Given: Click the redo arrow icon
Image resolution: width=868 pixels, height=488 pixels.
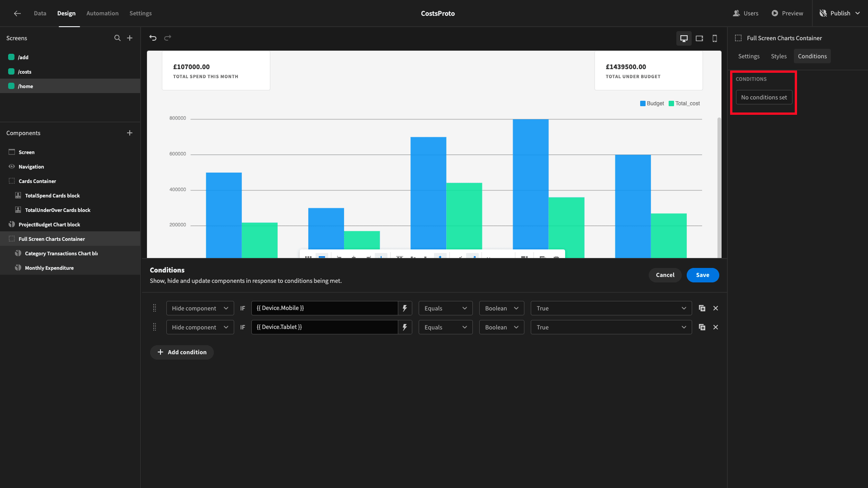Looking at the screenshot, I should (x=168, y=38).
